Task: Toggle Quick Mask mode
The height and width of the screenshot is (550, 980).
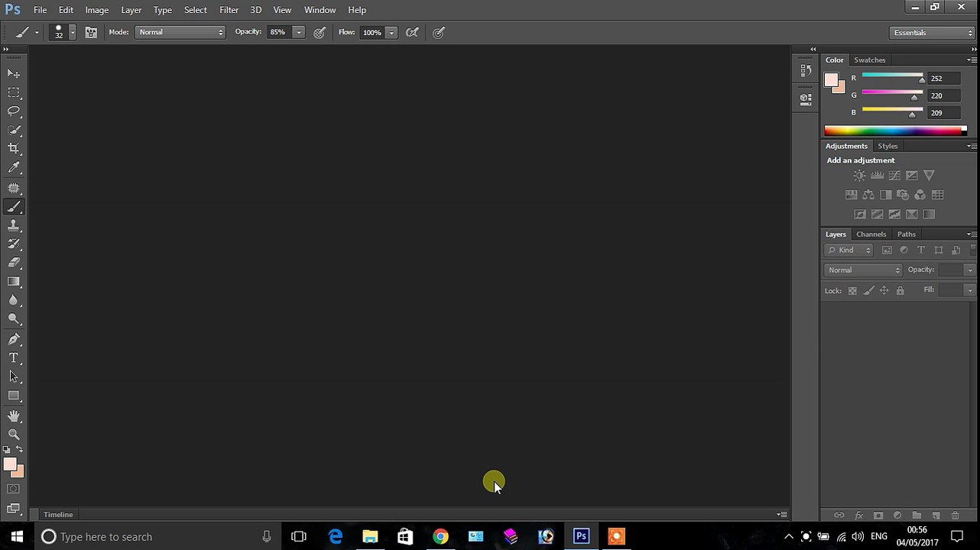Action: (x=14, y=489)
